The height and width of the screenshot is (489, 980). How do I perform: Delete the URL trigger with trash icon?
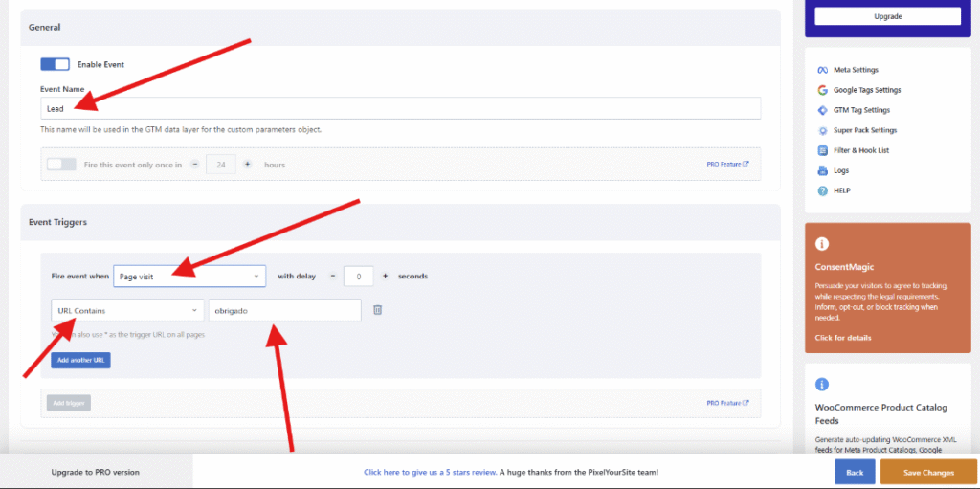[377, 310]
